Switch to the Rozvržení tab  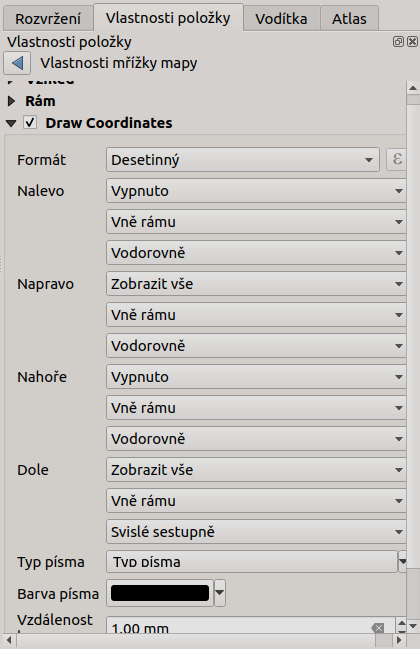coord(48,19)
